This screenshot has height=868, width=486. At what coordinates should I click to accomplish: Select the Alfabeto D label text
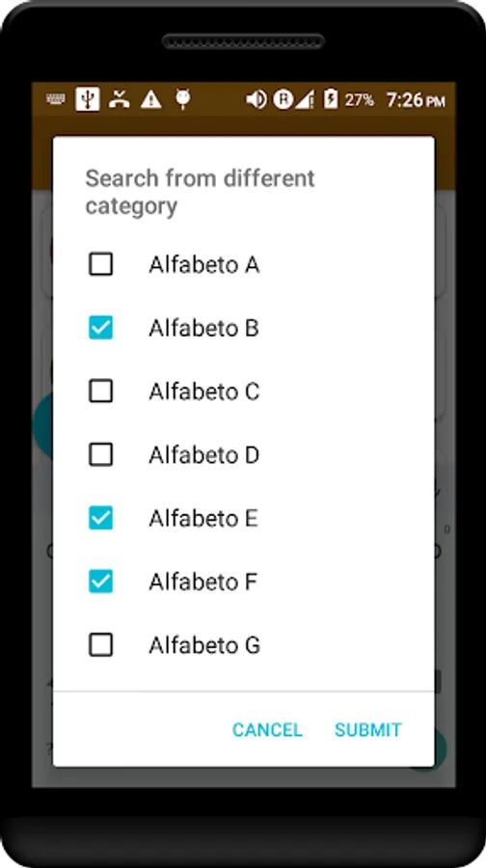(203, 455)
